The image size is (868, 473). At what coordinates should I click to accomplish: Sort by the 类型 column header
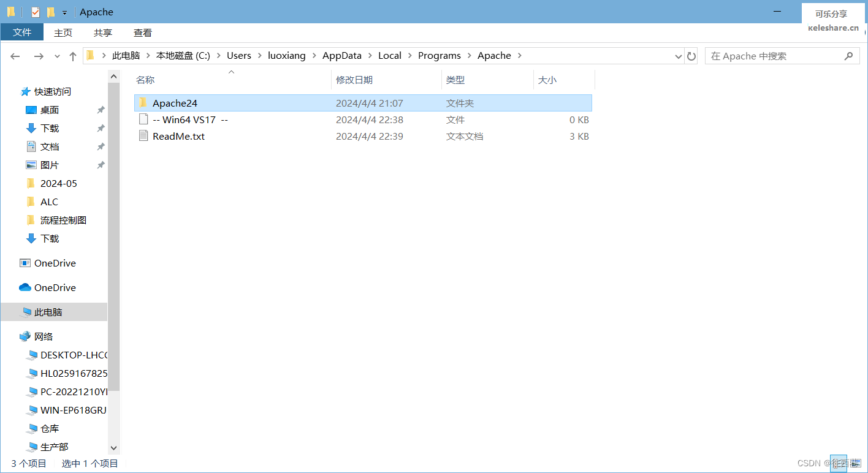point(455,80)
